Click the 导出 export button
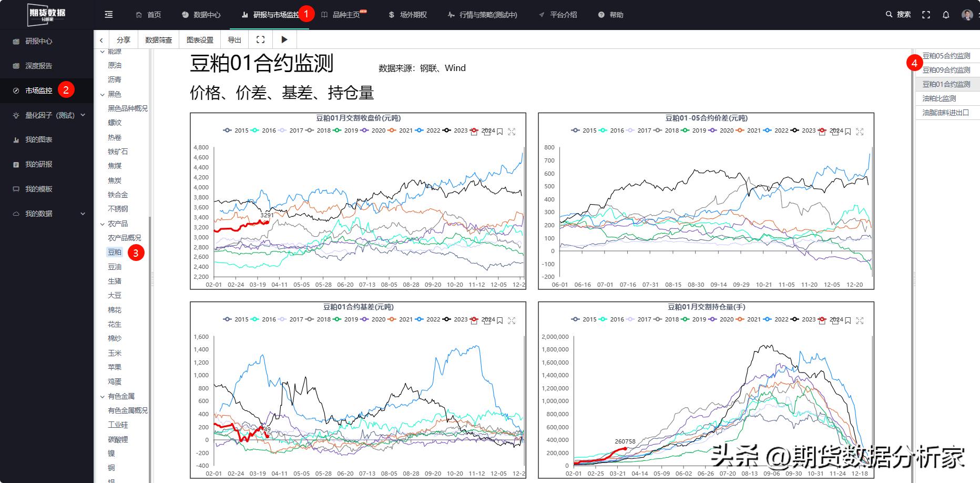This screenshot has height=483, width=980. click(234, 40)
